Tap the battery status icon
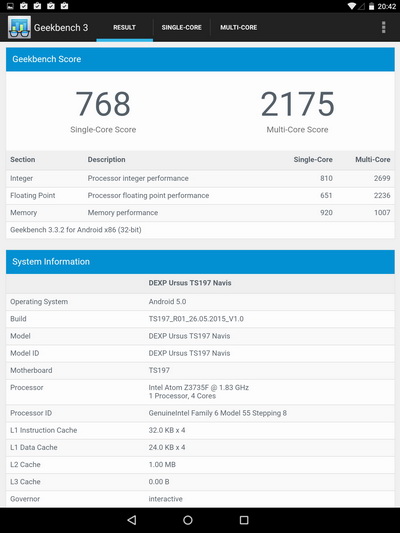This screenshot has width=400, height=533. [x=371, y=6]
